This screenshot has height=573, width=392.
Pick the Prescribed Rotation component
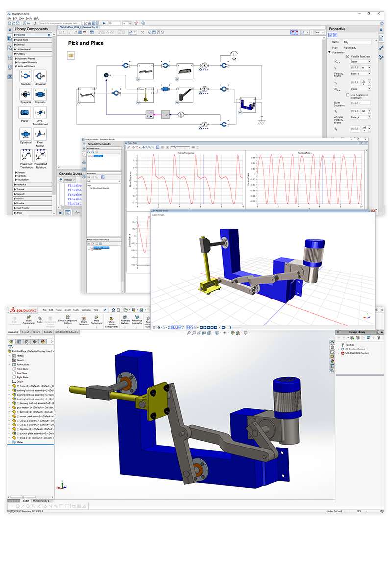tap(41, 156)
